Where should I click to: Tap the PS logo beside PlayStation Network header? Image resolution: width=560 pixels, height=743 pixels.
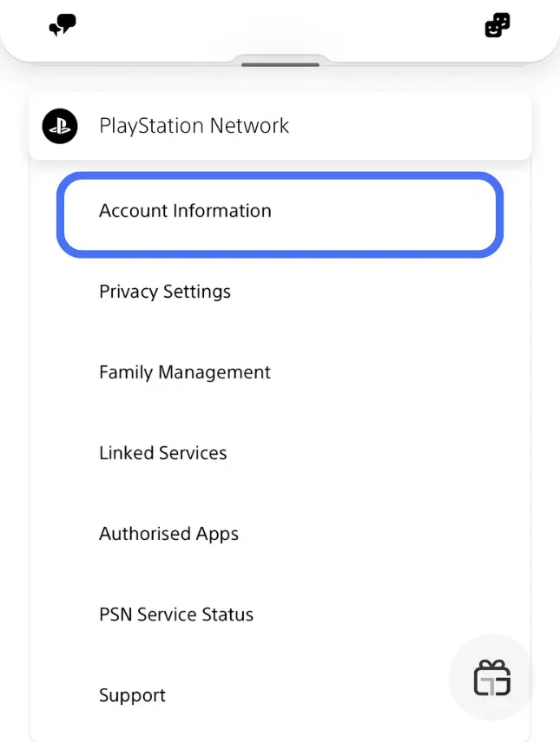click(x=59, y=126)
